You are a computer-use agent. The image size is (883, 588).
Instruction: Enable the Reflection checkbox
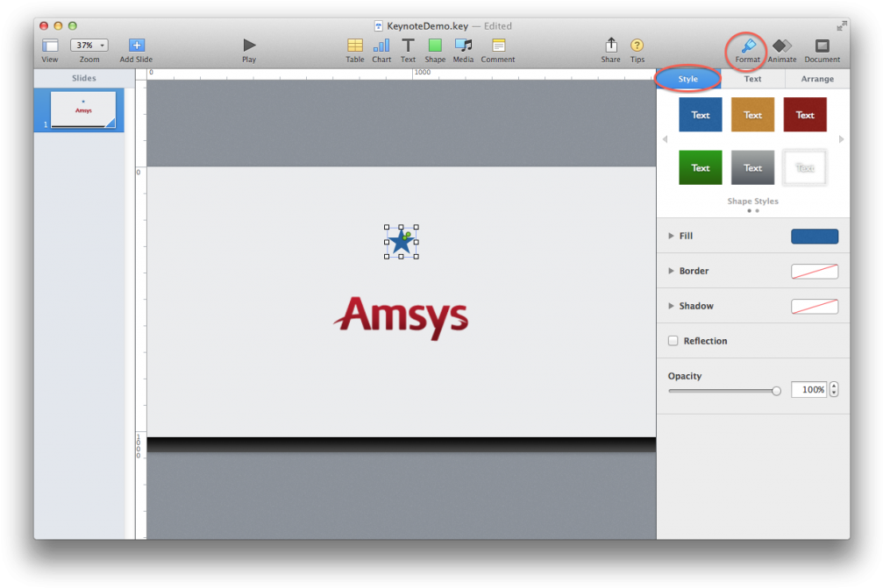673,341
